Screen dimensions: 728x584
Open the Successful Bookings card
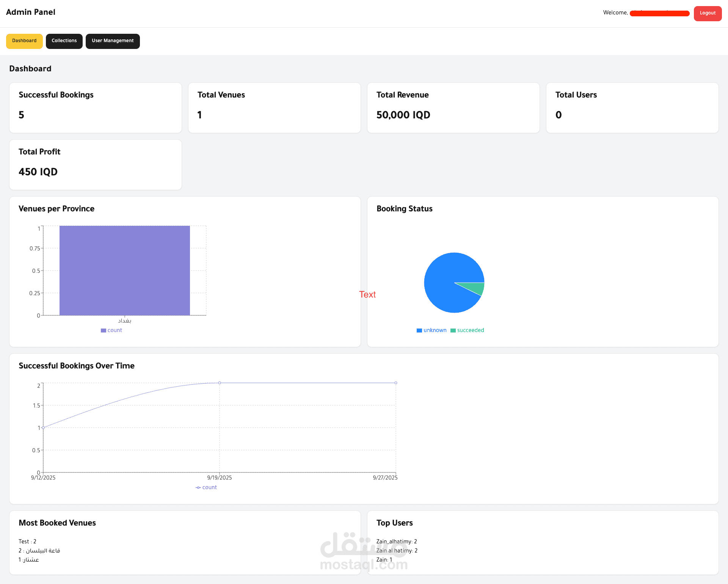click(x=95, y=108)
